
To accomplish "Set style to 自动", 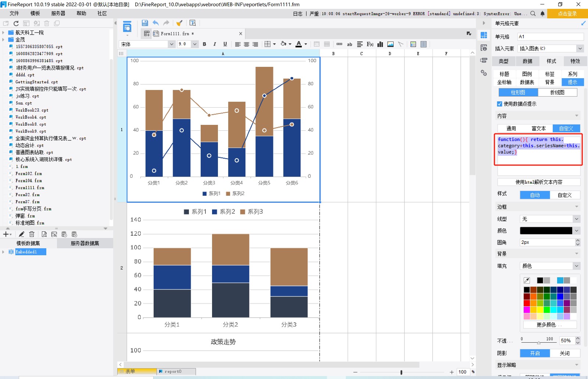I will coord(535,195).
